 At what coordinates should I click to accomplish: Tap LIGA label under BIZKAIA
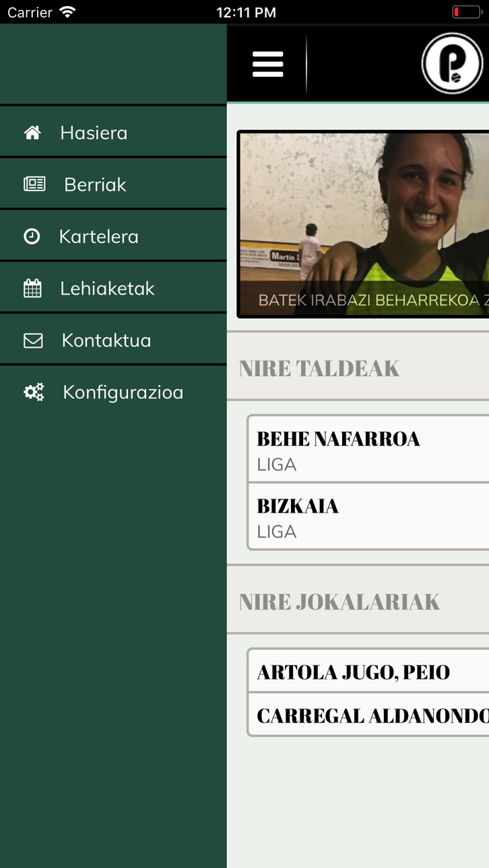click(277, 532)
